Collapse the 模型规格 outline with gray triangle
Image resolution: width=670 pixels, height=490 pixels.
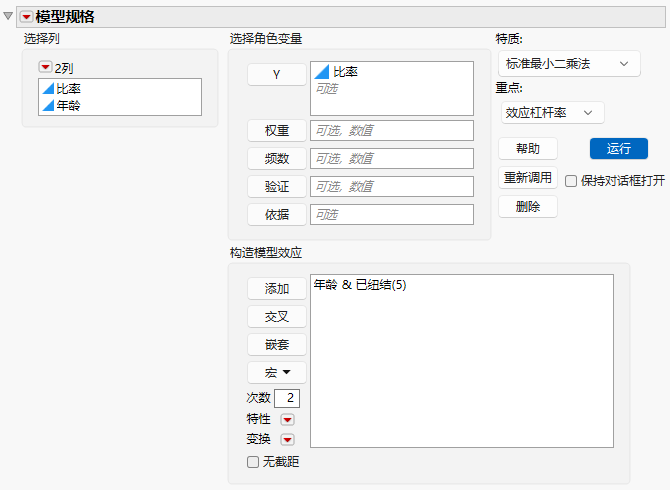8,17
